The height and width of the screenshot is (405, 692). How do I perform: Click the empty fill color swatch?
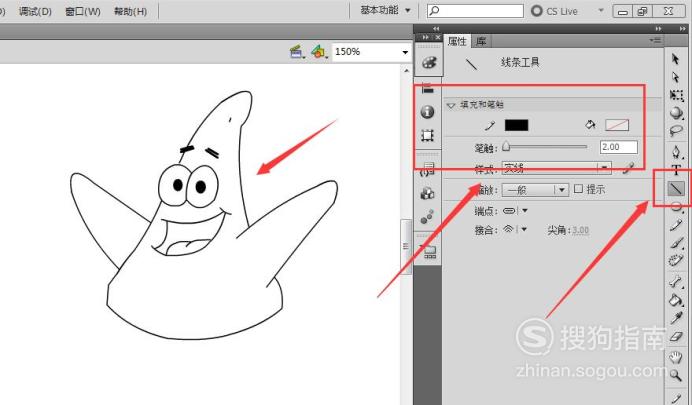click(x=617, y=125)
